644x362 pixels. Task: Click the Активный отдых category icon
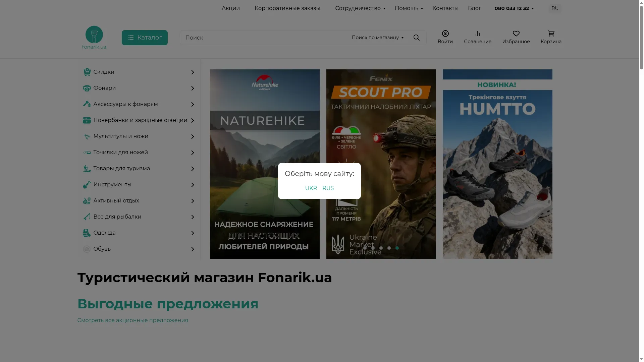[x=87, y=201]
